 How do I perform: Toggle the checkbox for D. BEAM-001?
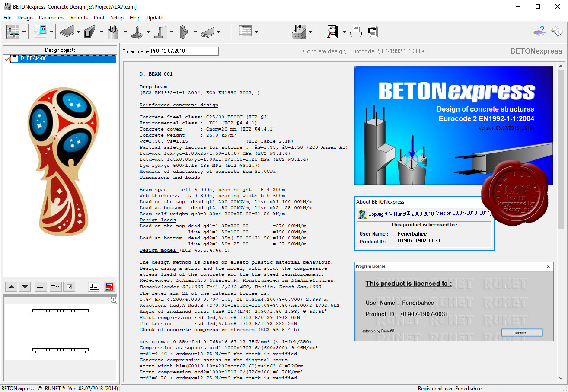point(7,59)
